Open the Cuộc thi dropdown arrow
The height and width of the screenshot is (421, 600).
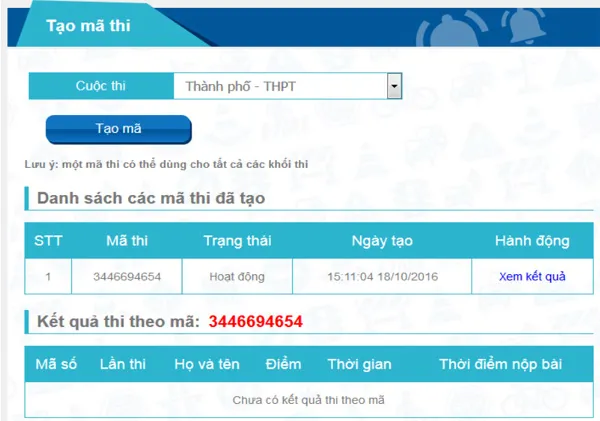[x=394, y=86]
